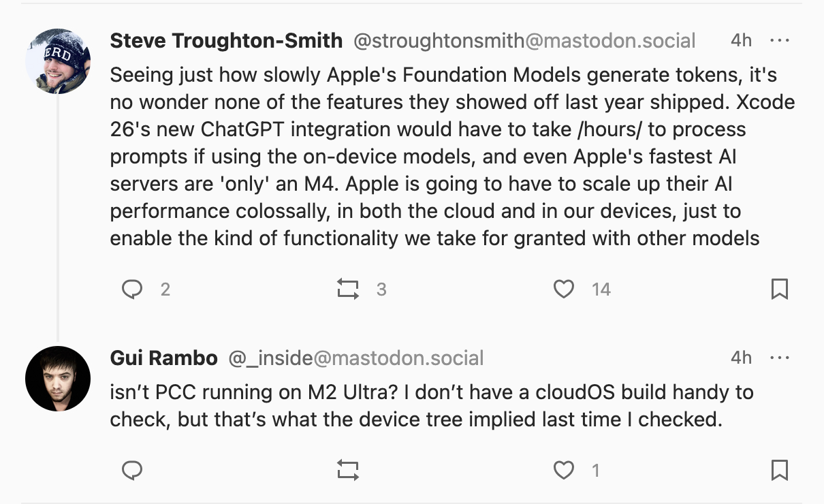This screenshot has width=824, height=504.
Task: Click the boost count 3 on Steve's post
Action: click(381, 290)
